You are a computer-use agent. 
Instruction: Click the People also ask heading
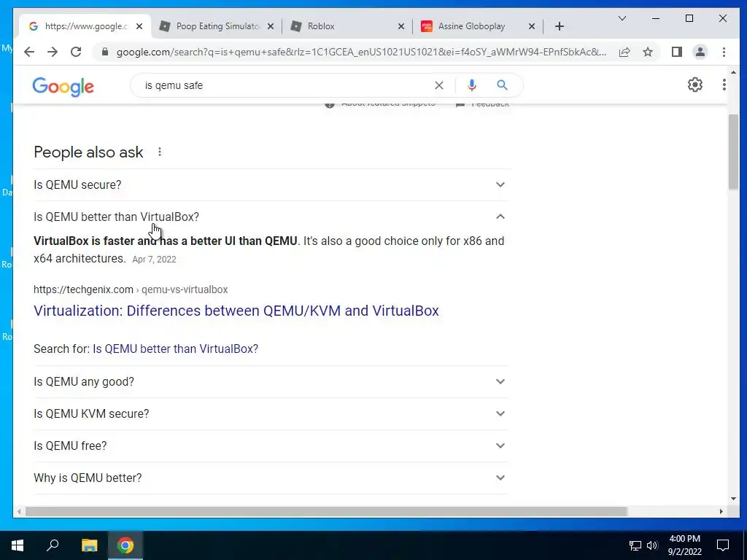point(88,152)
